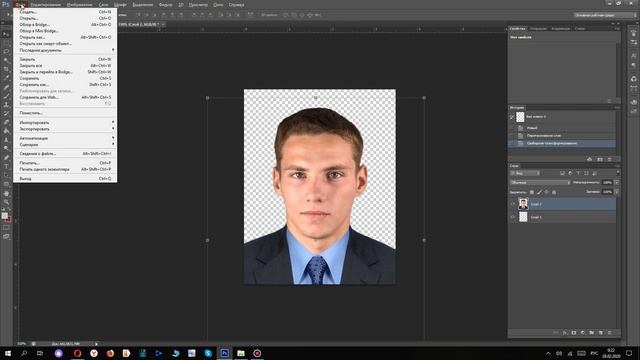The height and width of the screenshot is (360, 640).
Task: Click the Слой 1 layer thumbnail
Action: (x=523, y=217)
